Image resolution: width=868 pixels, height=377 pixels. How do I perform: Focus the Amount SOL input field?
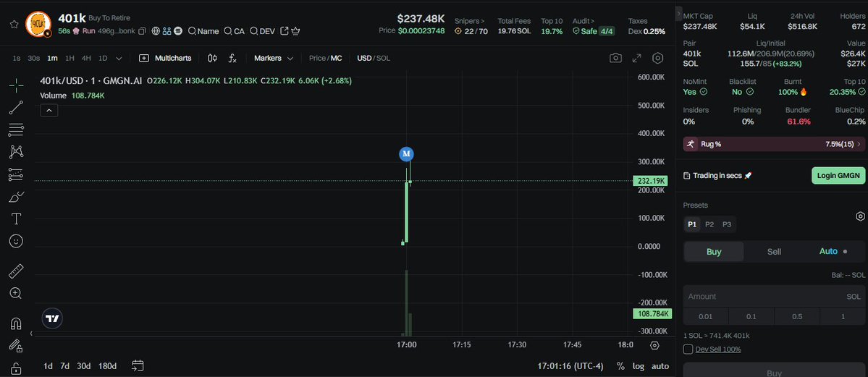click(x=774, y=297)
